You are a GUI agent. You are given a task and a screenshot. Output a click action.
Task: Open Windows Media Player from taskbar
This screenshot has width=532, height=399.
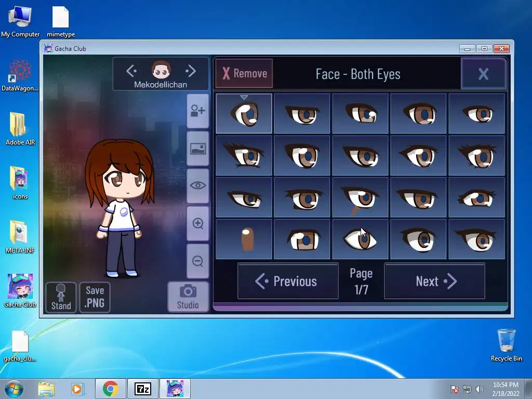click(77, 389)
